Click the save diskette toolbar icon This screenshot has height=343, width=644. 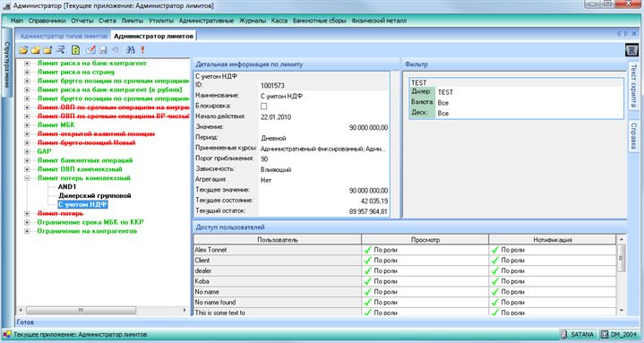[103, 50]
